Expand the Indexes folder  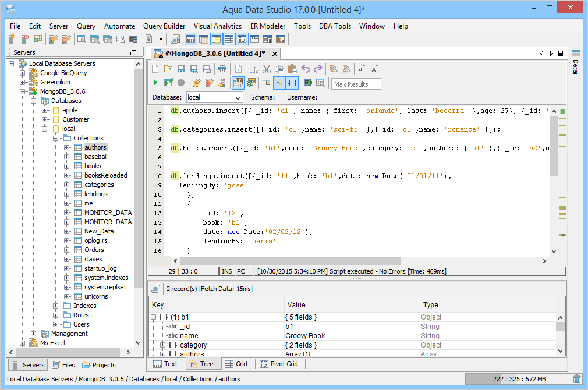(x=55, y=306)
